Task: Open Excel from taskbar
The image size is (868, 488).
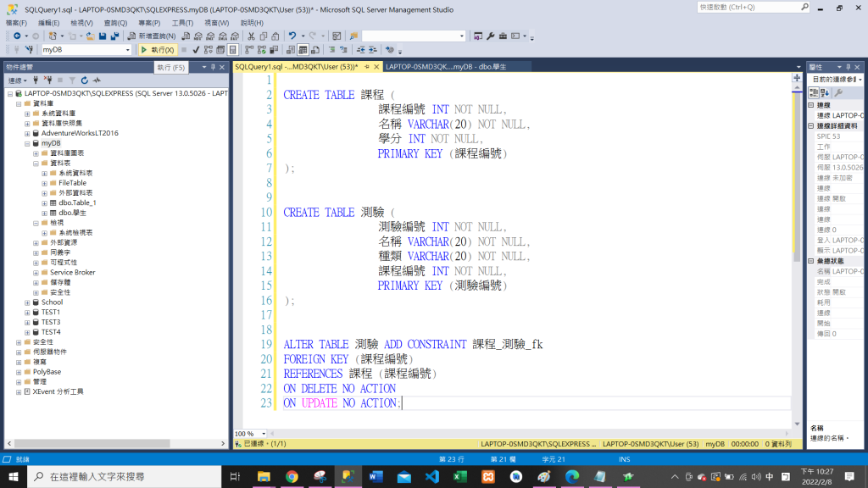Action: 460,476
